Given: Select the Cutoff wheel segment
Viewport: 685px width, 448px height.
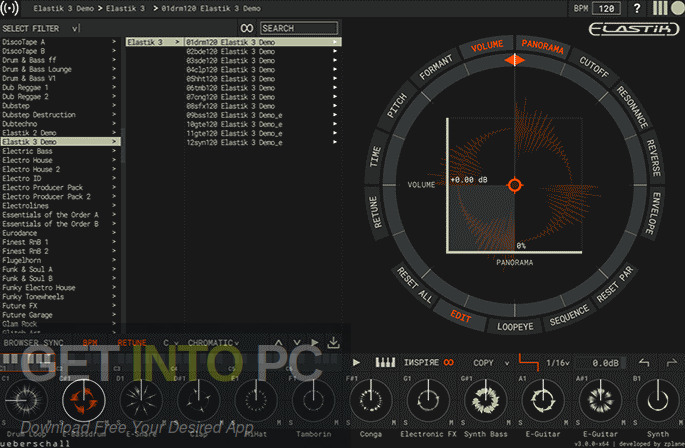Looking at the screenshot, I should [593, 67].
